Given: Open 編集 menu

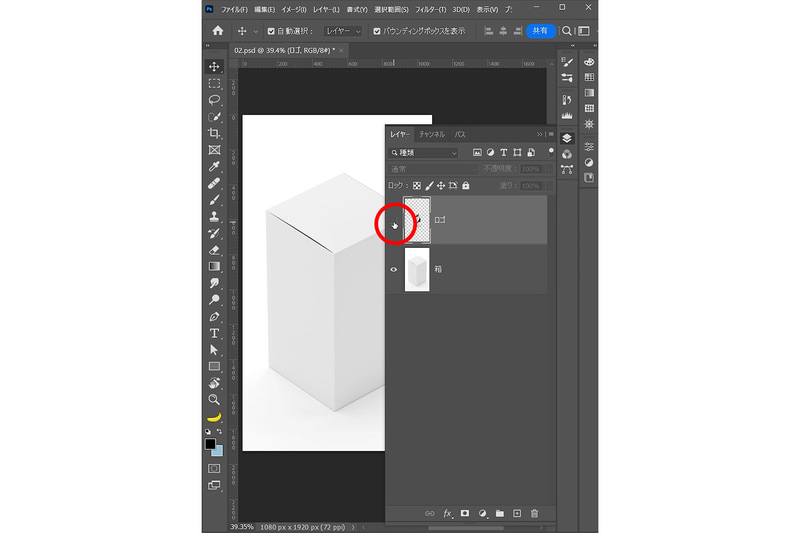Looking at the screenshot, I should (264, 10).
